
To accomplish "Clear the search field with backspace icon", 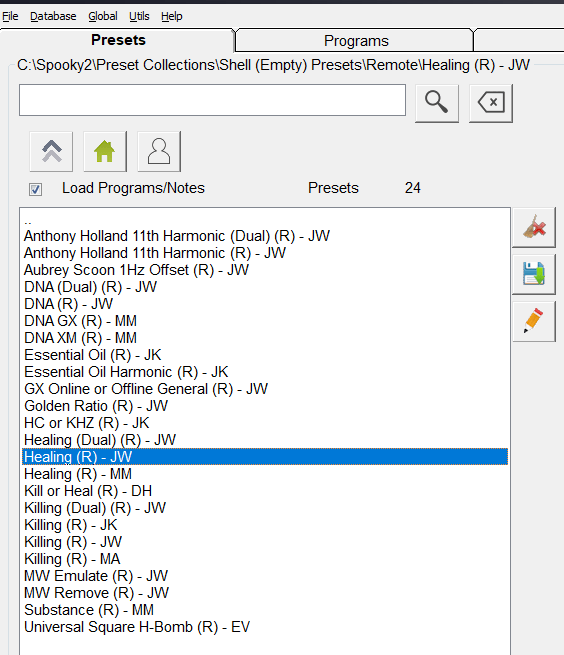I will [x=491, y=103].
